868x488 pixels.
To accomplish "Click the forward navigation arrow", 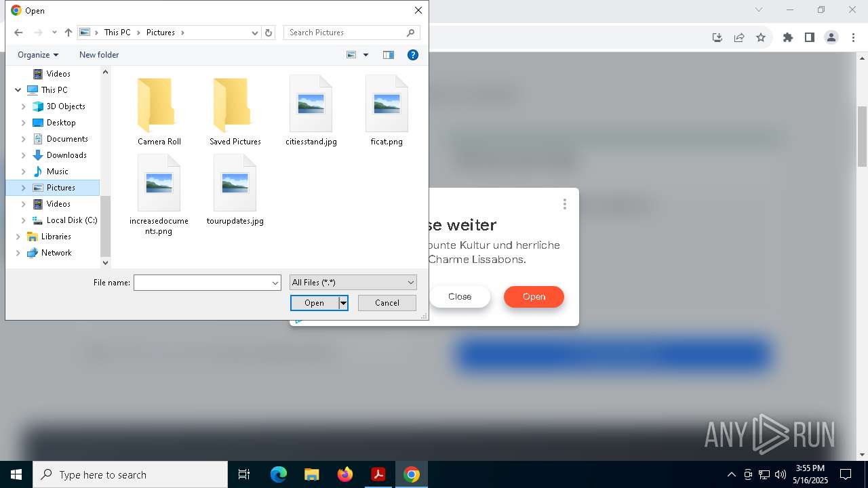I will [x=38, y=33].
